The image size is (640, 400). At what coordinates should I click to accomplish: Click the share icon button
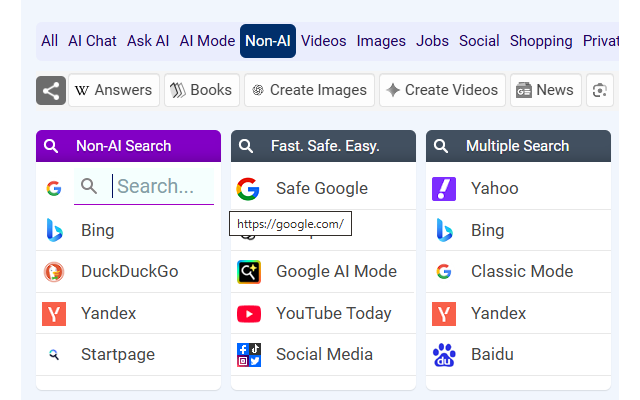click(x=51, y=90)
